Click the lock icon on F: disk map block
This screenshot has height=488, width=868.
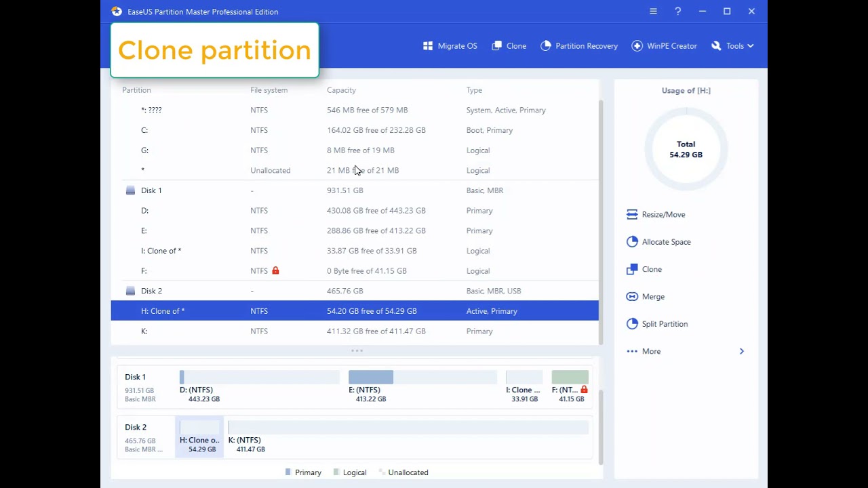click(x=584, y=390)
